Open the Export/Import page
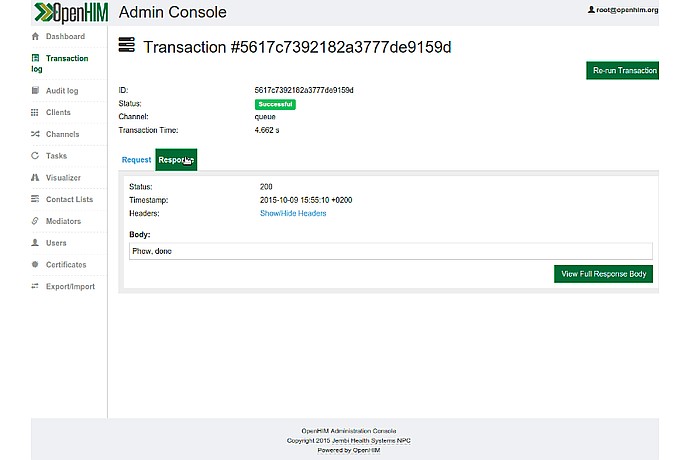The height and width of the screenshot is (460, 690). (70, 287)
